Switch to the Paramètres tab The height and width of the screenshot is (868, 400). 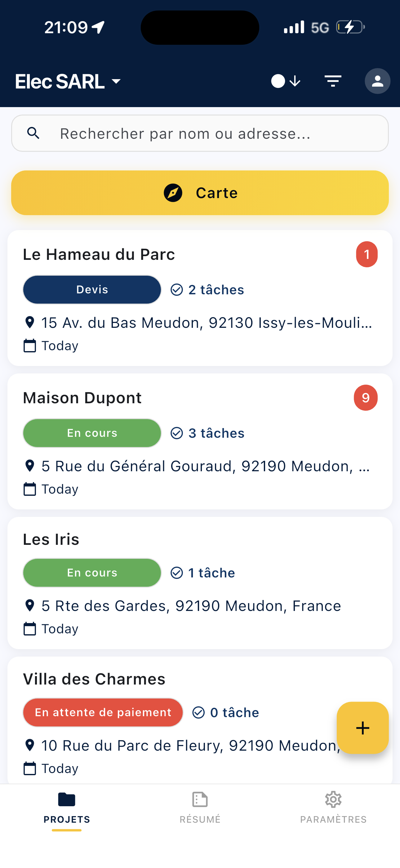[x=333, y=807]
